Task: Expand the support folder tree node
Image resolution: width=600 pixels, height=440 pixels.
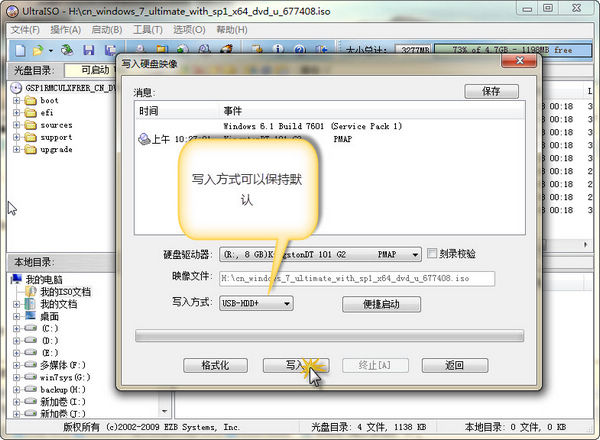Action: [16, 137]
